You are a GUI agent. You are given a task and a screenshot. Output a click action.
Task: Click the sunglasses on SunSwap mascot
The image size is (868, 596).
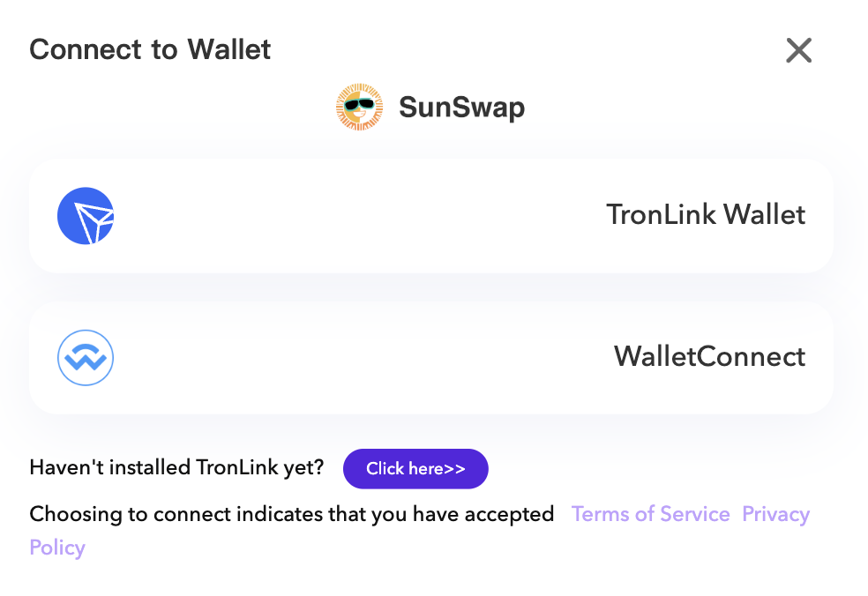click(x=359, y=104)
